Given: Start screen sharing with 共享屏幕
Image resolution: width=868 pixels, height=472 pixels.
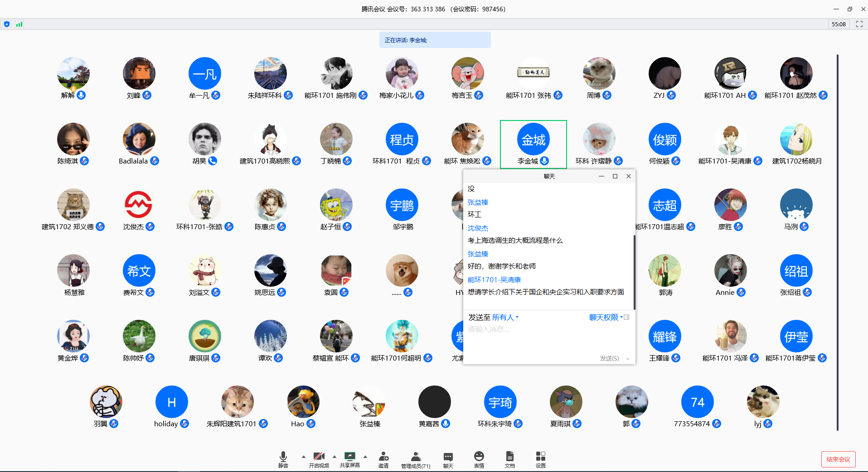Looking at the screenshot, I should pos(349,458).
